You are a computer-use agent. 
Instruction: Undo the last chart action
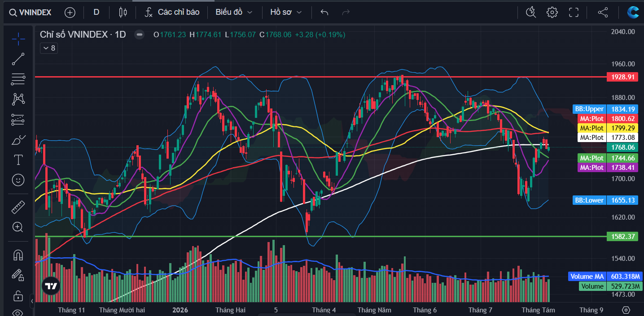(324, 12)
